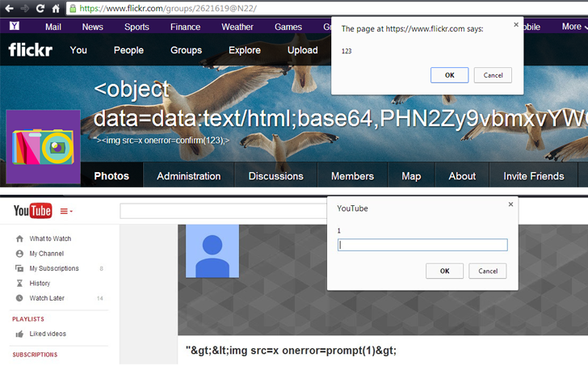Click the browser address bar URL

pos(168,8)
